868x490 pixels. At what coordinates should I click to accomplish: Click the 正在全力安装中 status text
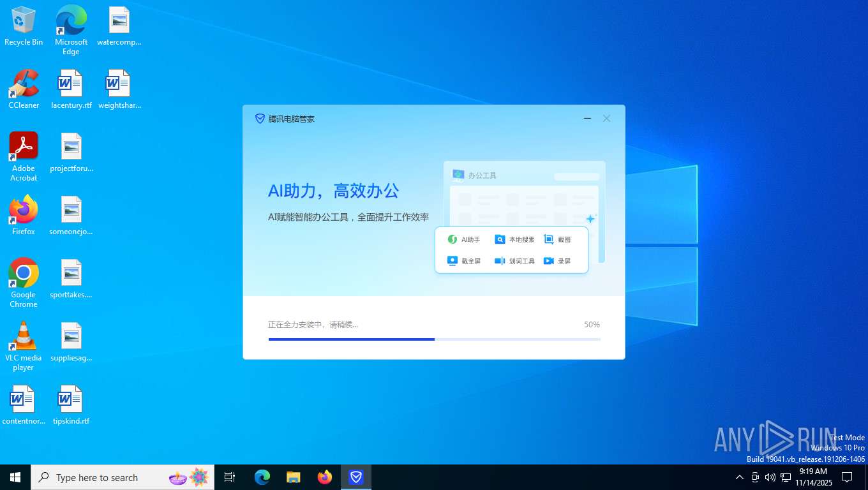pos(313,325)
